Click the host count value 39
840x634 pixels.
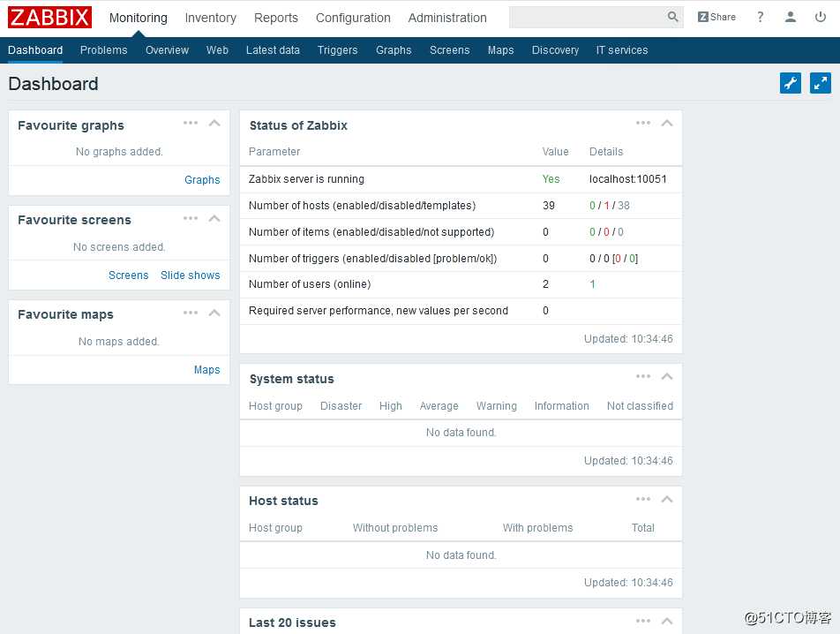[x=549, y=205]
